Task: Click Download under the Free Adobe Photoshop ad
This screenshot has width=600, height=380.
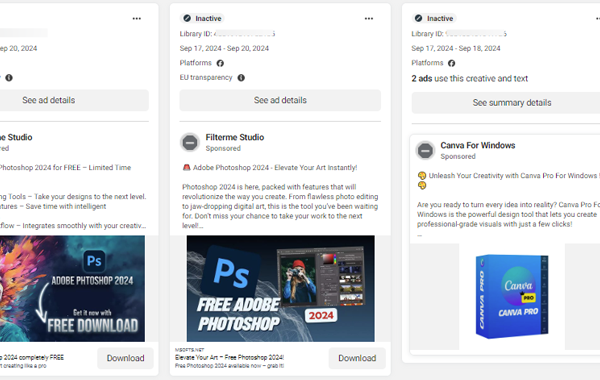Action: click(x=357, y=358)
